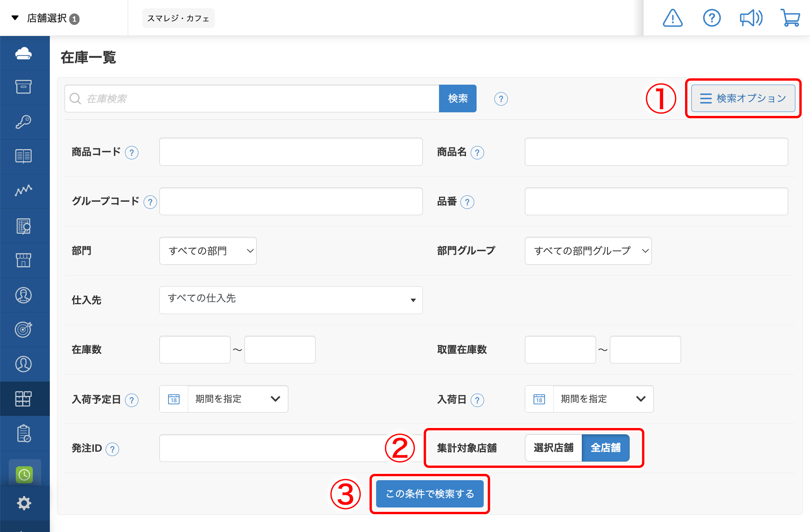810x532 pixels.
Task: Toggle the 検索オプション button
Action: [x=743, y=98]
